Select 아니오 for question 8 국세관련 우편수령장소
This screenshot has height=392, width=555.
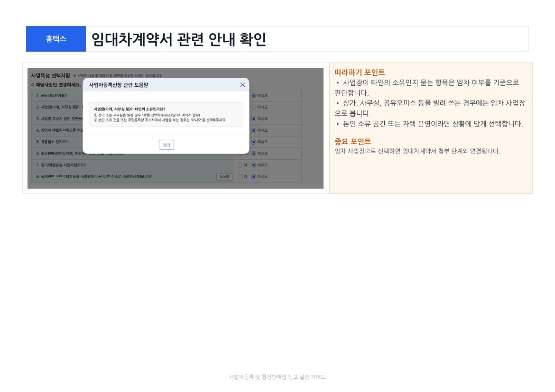click(x=254, y=176)
